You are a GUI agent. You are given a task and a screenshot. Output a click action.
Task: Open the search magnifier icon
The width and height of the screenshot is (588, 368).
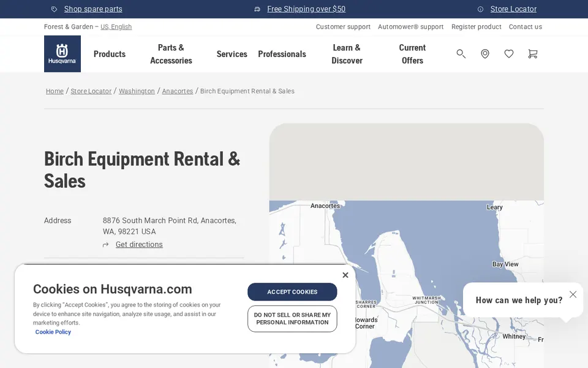pos(461,54)
